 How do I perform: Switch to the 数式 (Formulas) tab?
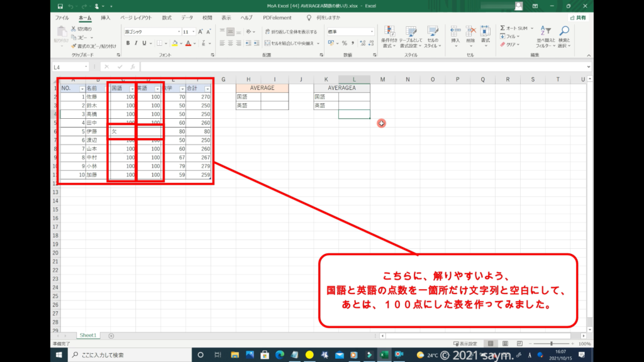click(167, 18)
